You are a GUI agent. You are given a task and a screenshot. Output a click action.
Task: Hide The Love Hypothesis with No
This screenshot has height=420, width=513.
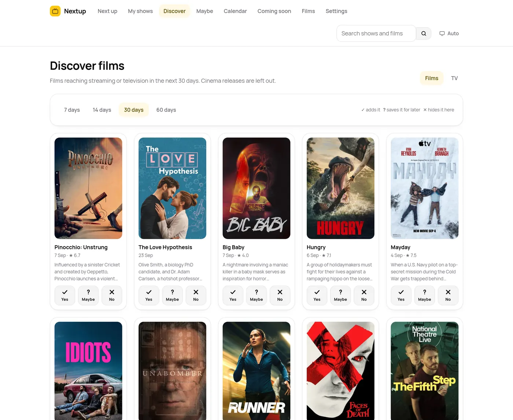pos(196,296)
